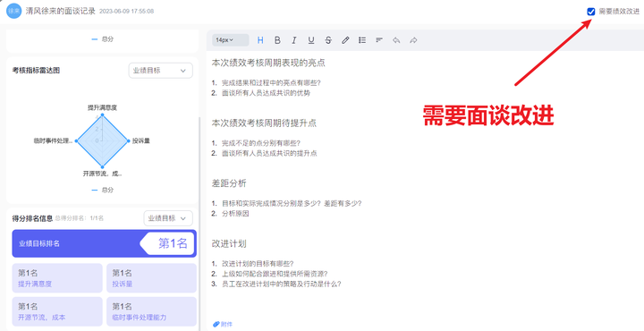
Task: Click the 开源节流 radar axis label
Action: pos(102,174)
